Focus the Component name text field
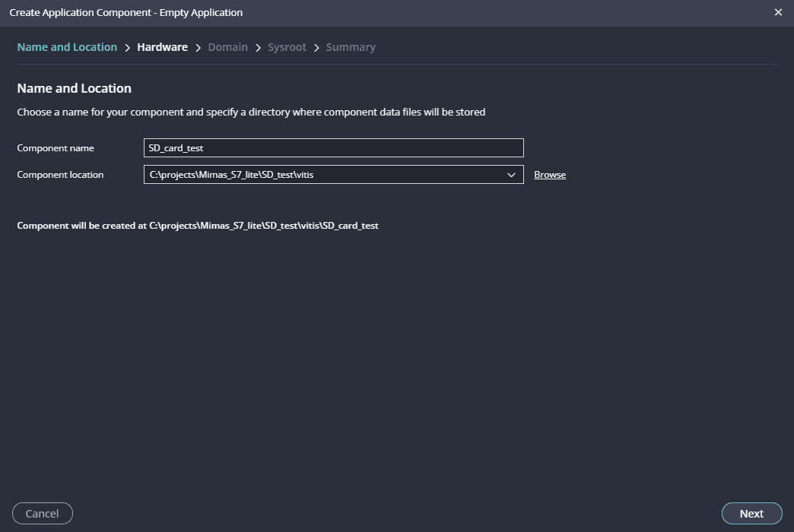 pos(333,148)
